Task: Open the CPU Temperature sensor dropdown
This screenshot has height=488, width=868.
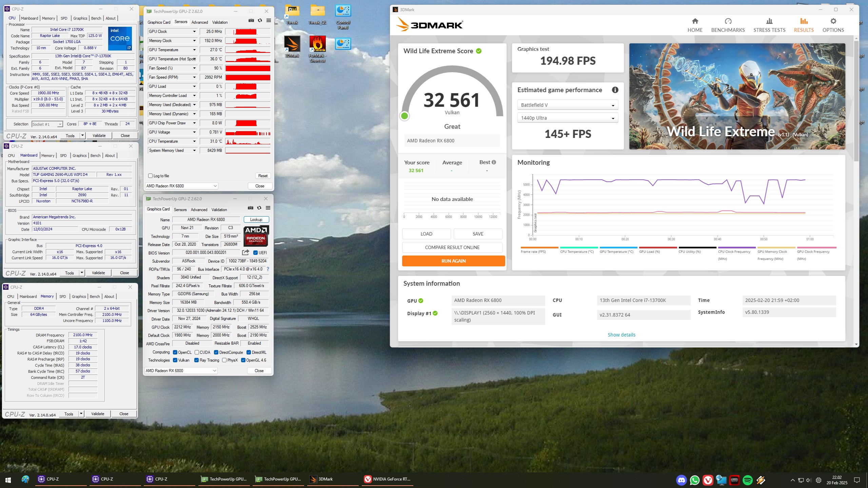Action: click(x=194, y=141)
